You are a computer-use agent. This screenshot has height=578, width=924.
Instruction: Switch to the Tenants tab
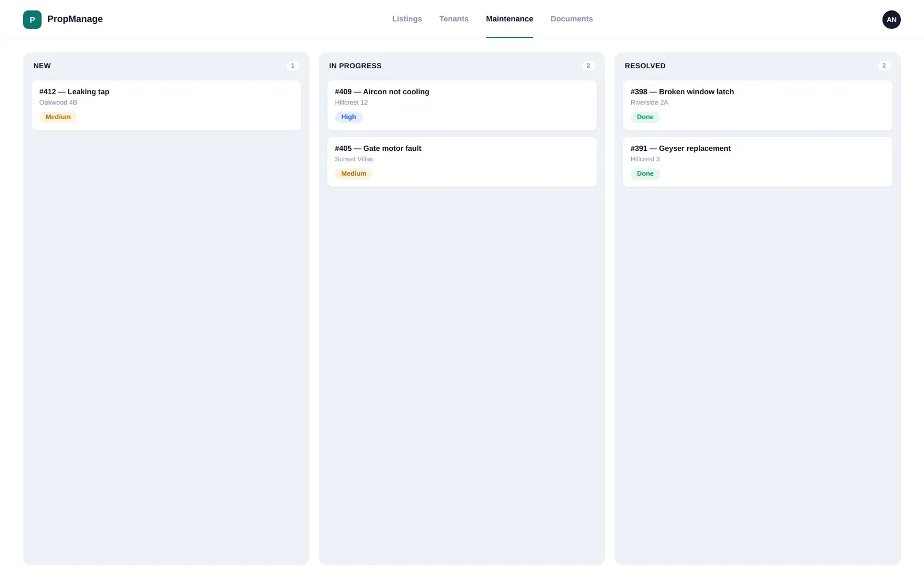pos(454,19)
